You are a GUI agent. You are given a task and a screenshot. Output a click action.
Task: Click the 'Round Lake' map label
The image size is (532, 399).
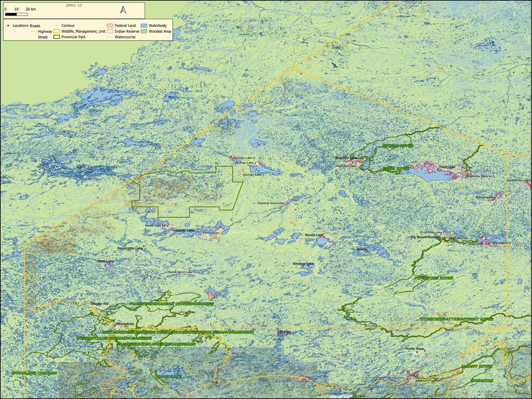tap(313, 235)
